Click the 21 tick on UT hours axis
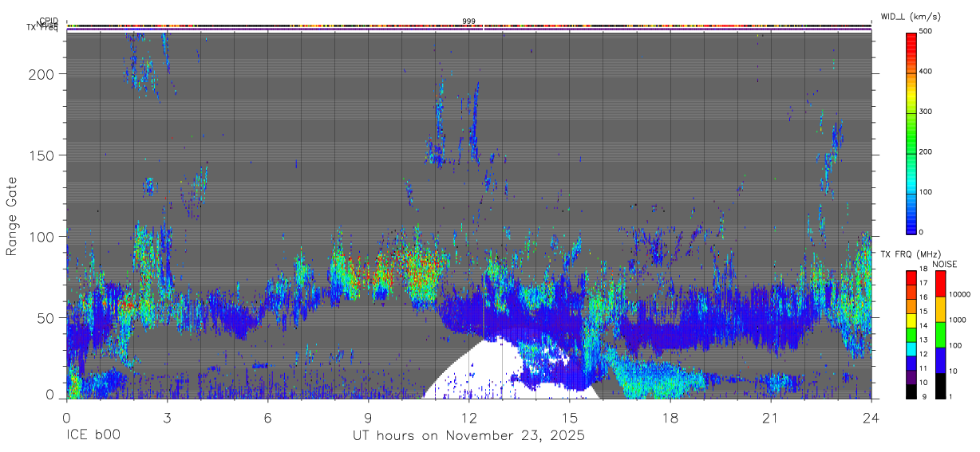Image resolution: width=980 pixels, height=452 pixels. [x=770, y=418]
